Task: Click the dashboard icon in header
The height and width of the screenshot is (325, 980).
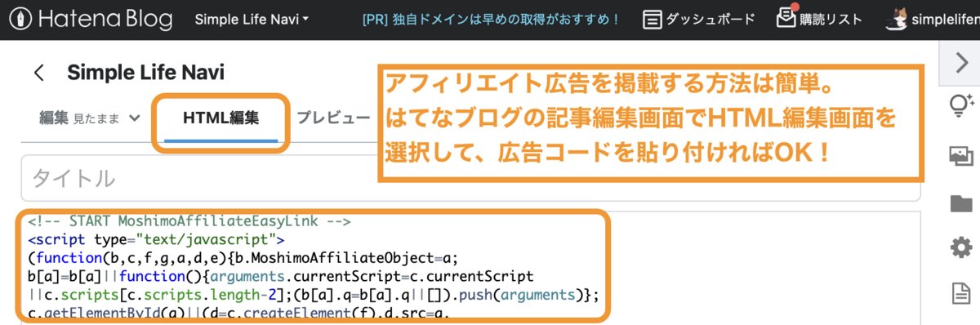Action: coord(652,19)
